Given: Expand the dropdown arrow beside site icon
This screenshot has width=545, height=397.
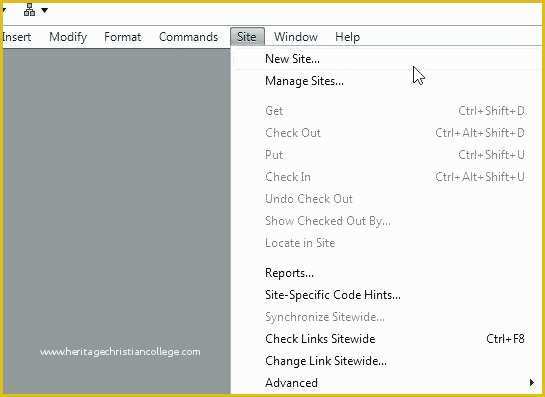Looking at the screenshot, I should click(x=44, y=10).
